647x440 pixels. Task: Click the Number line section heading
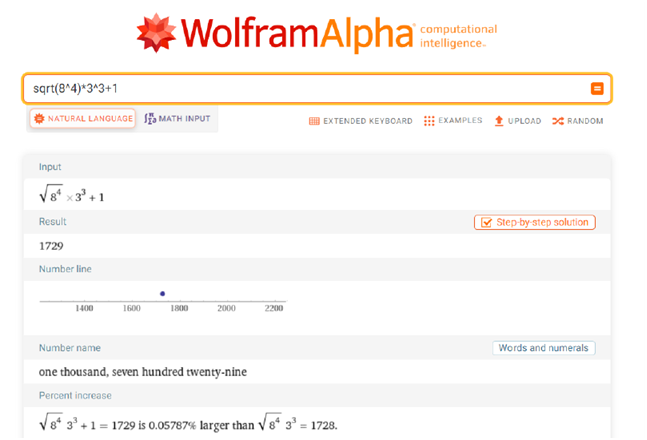coord(65,269)
